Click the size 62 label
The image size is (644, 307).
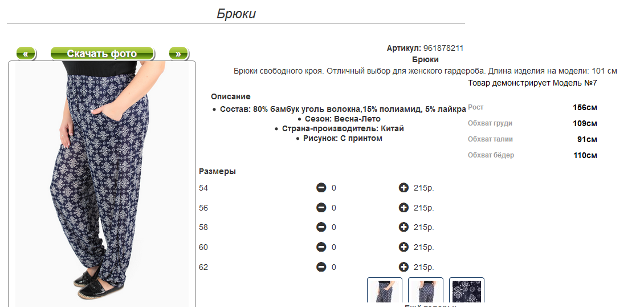click(x=203, y=267)
